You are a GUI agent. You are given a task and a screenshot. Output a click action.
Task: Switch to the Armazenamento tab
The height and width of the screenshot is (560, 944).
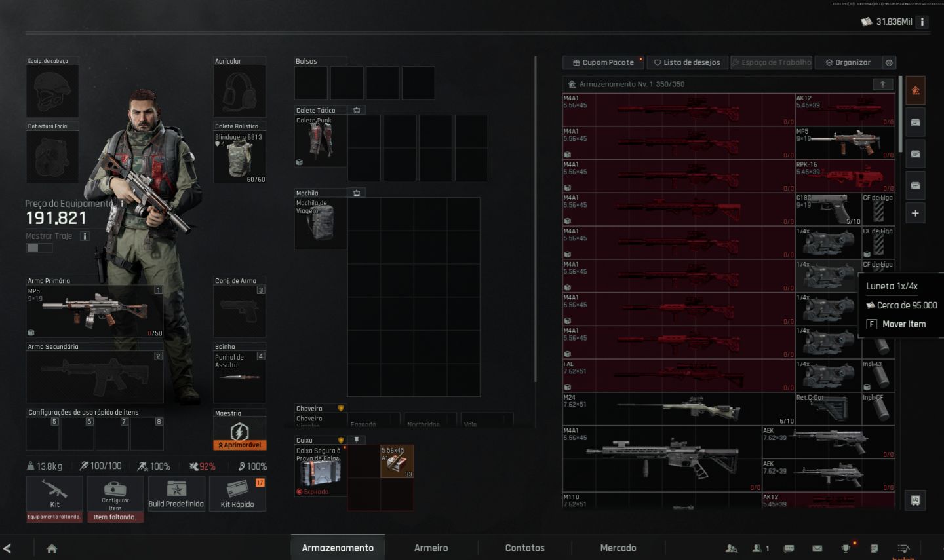pyautogui.click(x=338, y=548)
